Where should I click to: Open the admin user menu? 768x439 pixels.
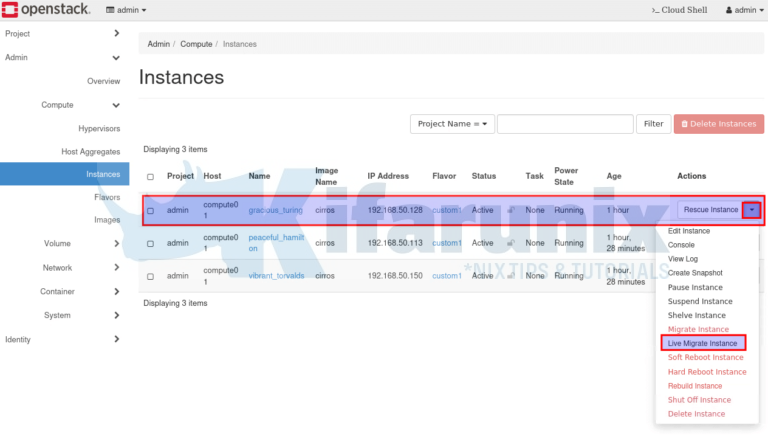tap(744, 10)
